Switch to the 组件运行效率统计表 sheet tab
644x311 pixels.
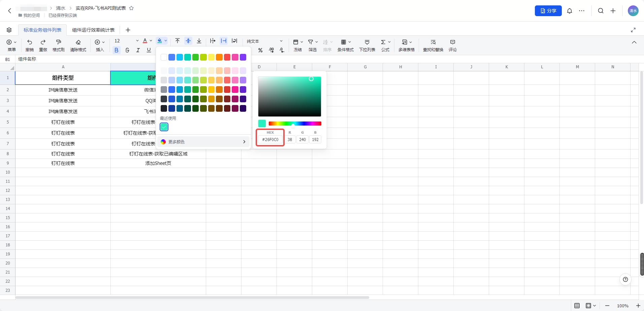(93, 30)
